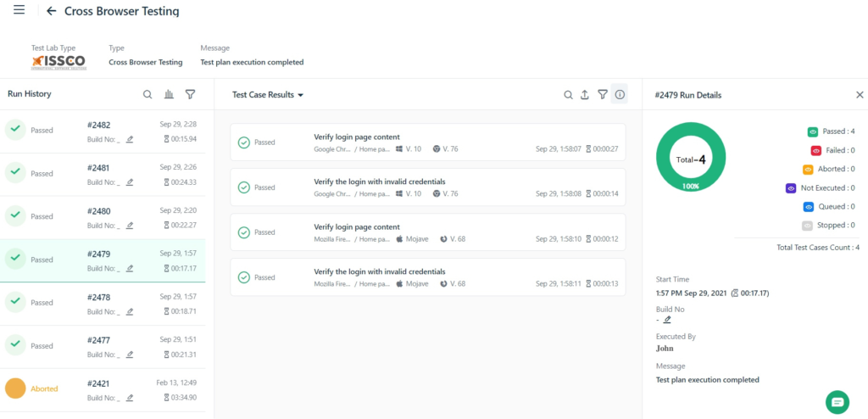The width and height of the screenshot is (868, 419).
Task: Click the Passed status icon at 1:58:10
Action: pyautogui.click(x=243, y=232)
